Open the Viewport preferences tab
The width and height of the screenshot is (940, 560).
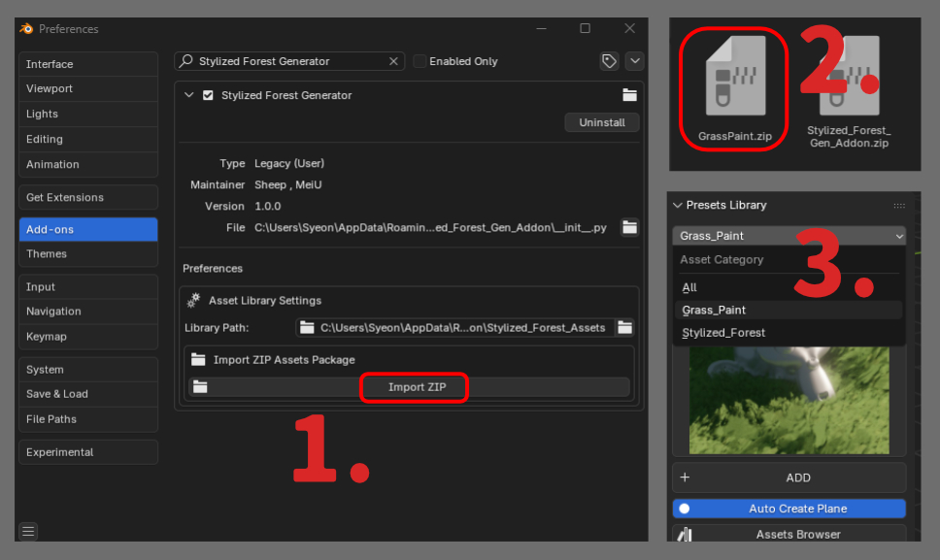(x=88, y=88)
